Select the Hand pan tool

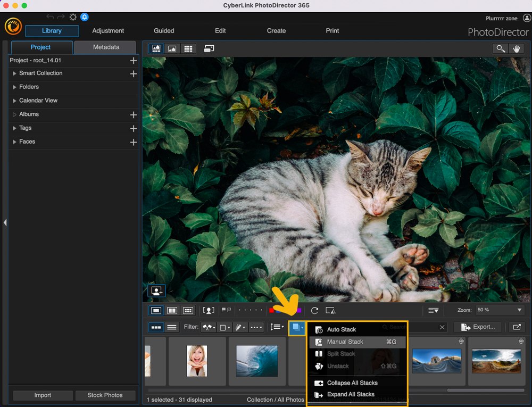pos(517,48)
